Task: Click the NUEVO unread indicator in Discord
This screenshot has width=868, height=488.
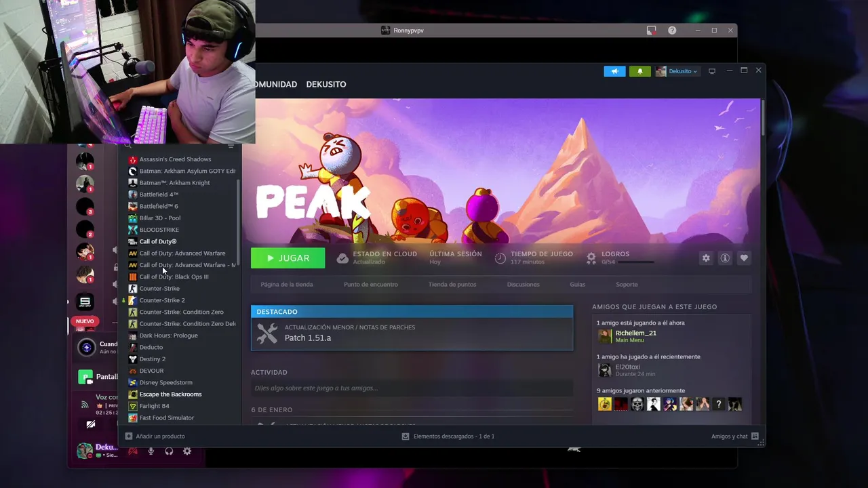Action: 85,321
